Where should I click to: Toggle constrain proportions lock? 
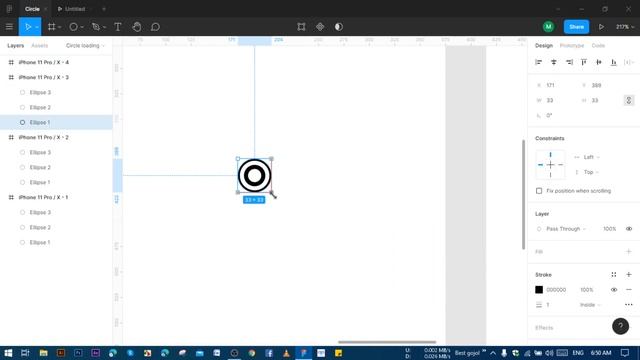[x=629, y=100]
